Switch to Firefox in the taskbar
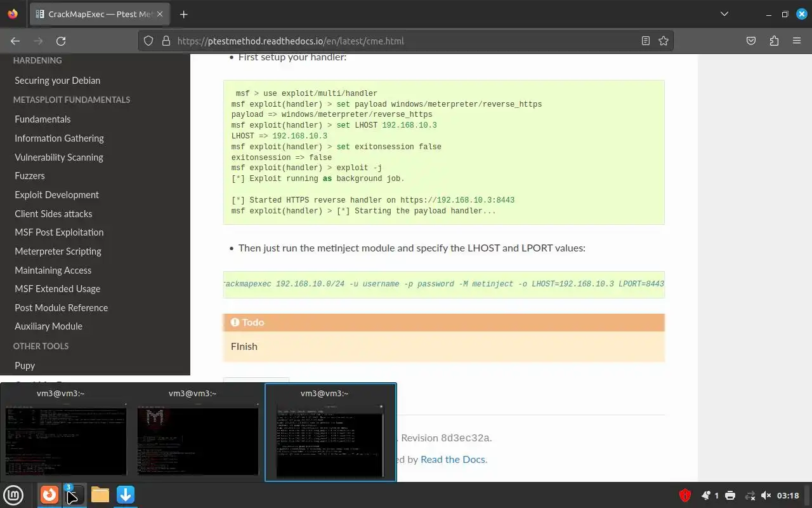 (x=49, y=495)
